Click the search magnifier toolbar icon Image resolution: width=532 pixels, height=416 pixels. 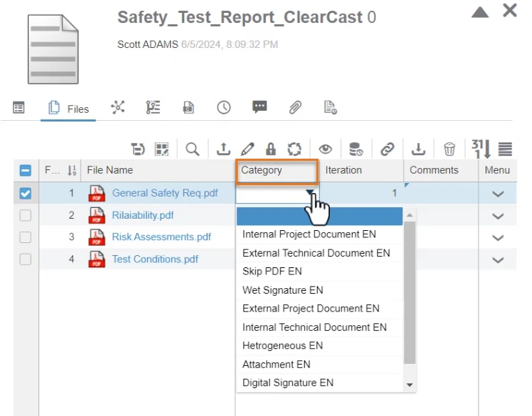tap(192, 149)
